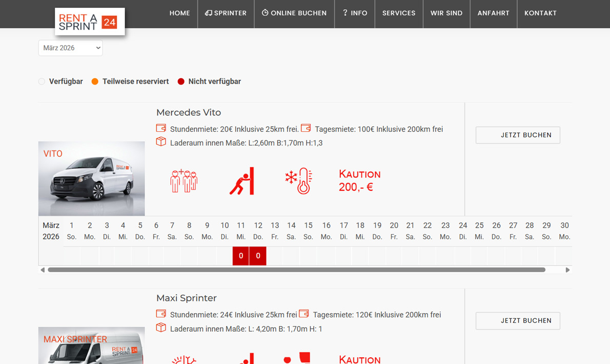Viewport: 610px width, 364px height.
Task: Click the three-person passengers icon
Action: 184,181
